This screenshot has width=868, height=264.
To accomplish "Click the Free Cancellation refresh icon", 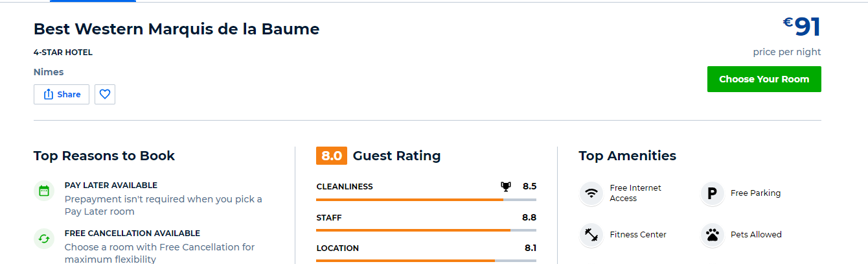I will tap(44, 239).
